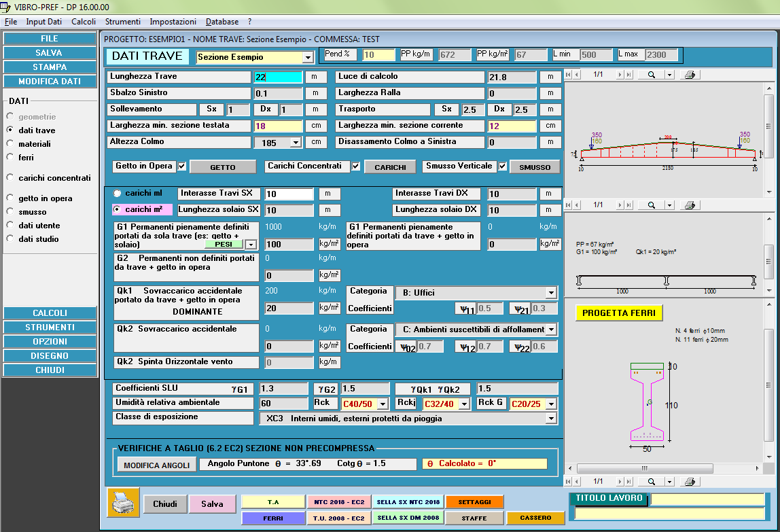The image size is (780, 532).
Task: Click the NTC 2018 - EC2 button
Action: [339, 502]
